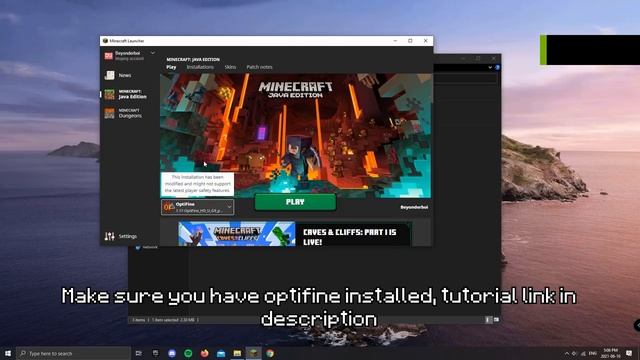640x360 pixels.
Task: Click the Minecraft Launcher taskbar icon
Action: (x=253, y=353)
